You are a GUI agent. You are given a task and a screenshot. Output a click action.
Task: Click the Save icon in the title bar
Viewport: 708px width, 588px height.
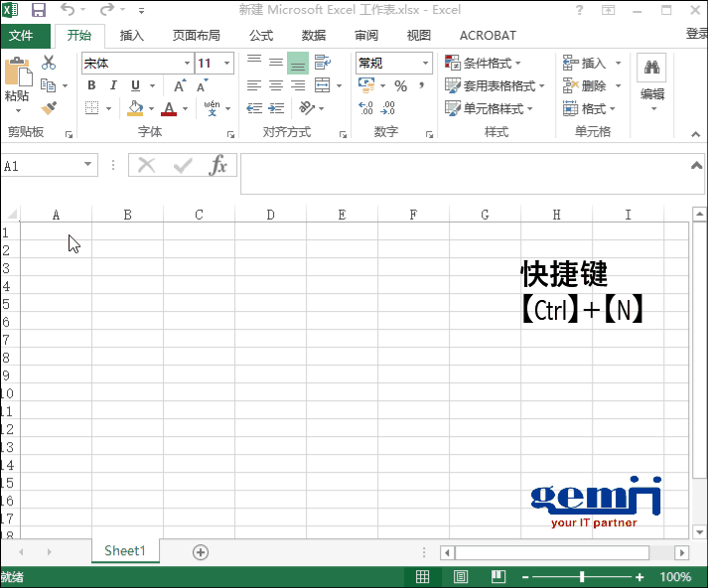[39, 11]
